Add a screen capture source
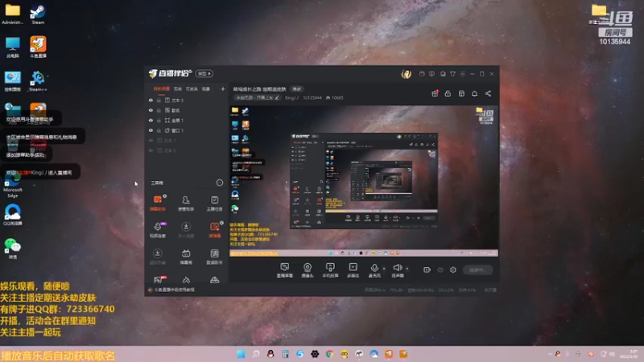 [285, 270]
